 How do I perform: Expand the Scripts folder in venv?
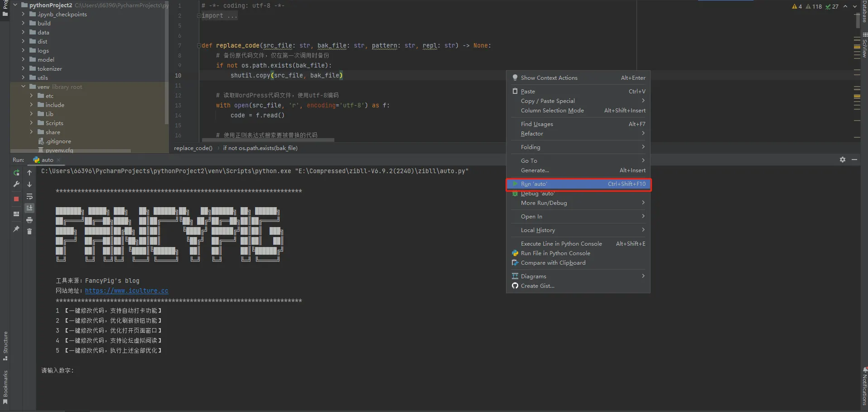point(31,123)
